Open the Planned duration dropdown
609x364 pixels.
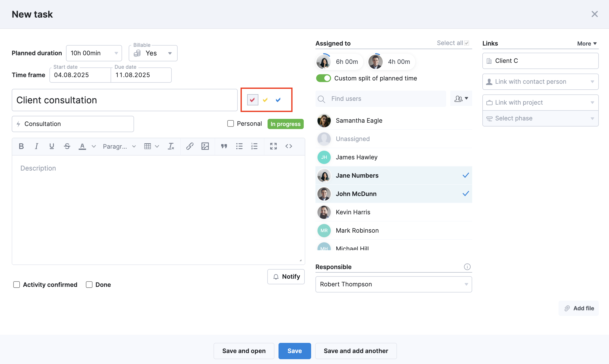click(x=94, y=53)
